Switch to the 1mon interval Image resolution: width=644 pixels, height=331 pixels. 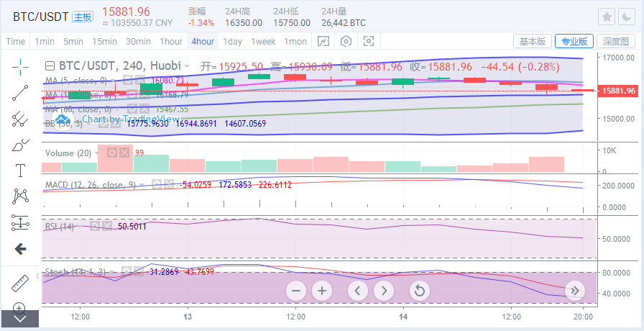[295, 41]
